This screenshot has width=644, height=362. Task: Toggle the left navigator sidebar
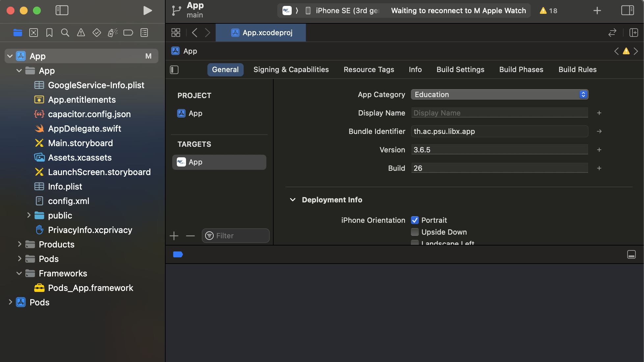(x=62, y=11)
